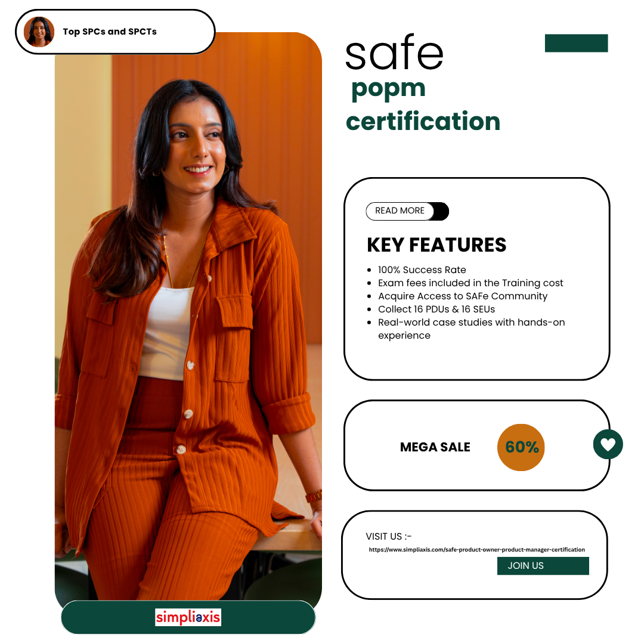
Task: Click the dark green rectangle swatch
Action: (x=576, y=43)
